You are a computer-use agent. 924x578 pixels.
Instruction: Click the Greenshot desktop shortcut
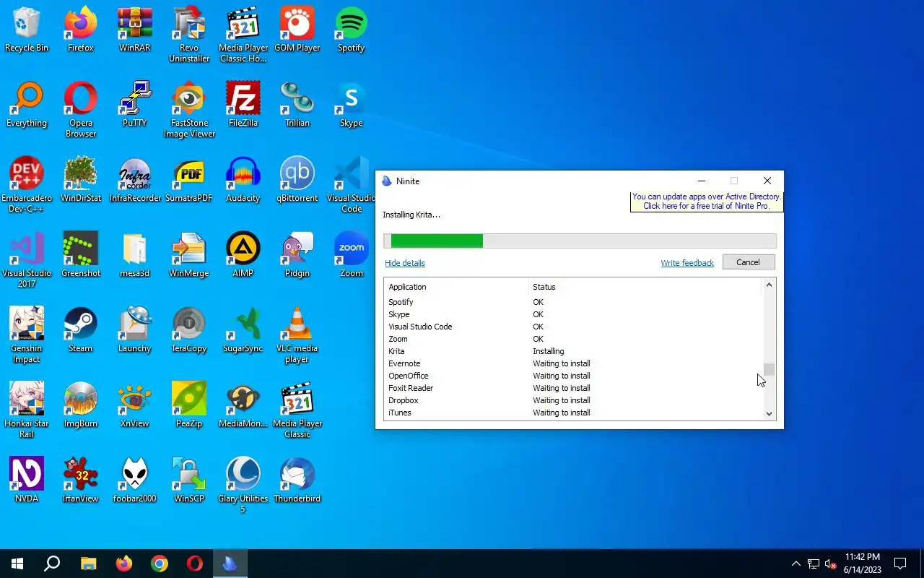[x=81, y=255]
